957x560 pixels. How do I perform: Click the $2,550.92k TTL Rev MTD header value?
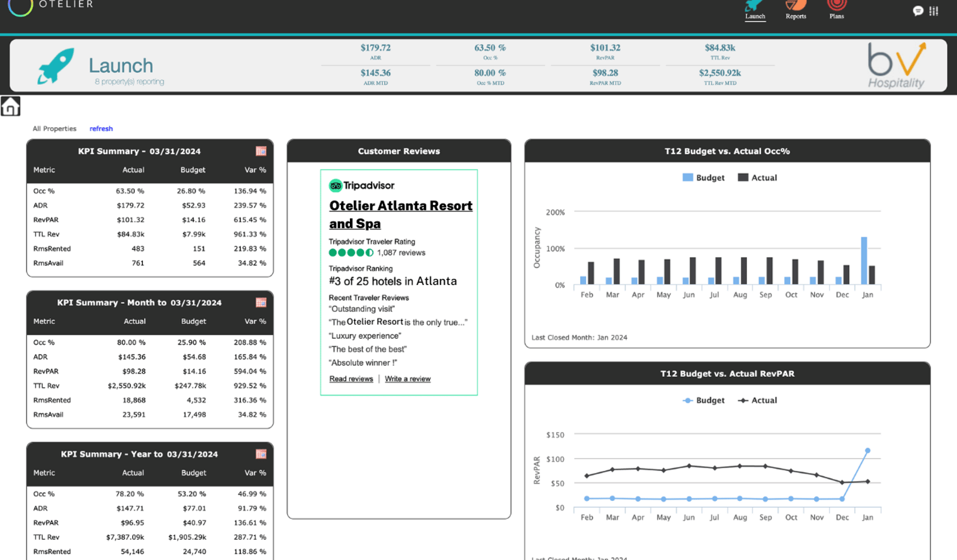click(x=720, y=73)
